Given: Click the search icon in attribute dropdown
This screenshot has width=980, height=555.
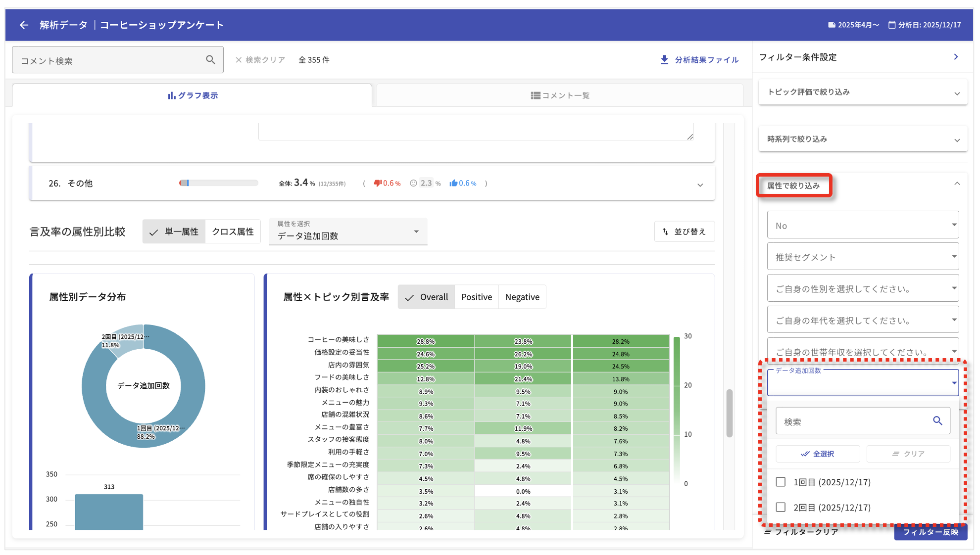Looking at the screenshot, I should (937, 421).
